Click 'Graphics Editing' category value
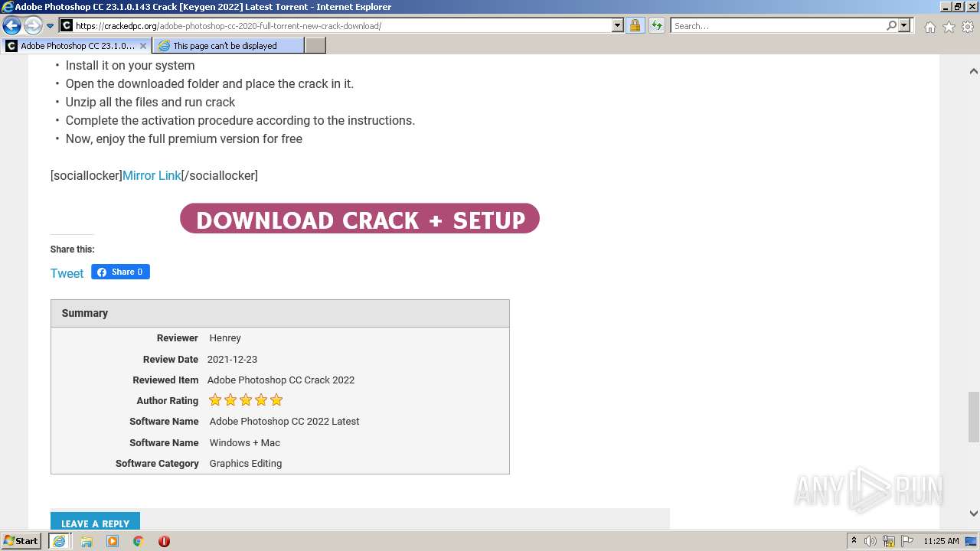The image size is (980, 551). [x=246, y=463]
